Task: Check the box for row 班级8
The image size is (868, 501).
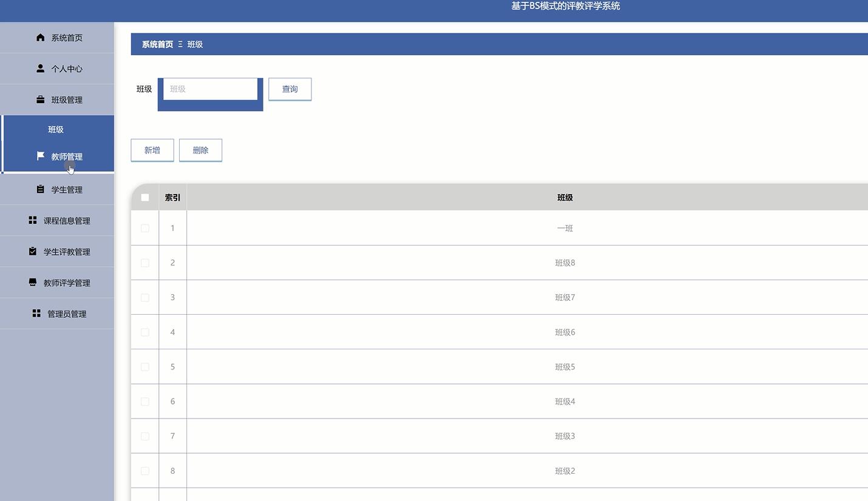Action: pos(145,263)
